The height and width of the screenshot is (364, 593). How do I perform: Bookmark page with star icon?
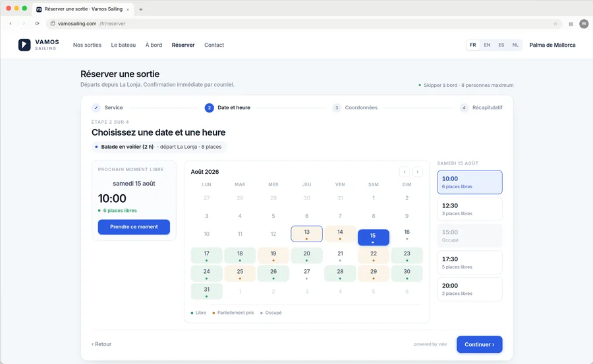click(555, 24)
